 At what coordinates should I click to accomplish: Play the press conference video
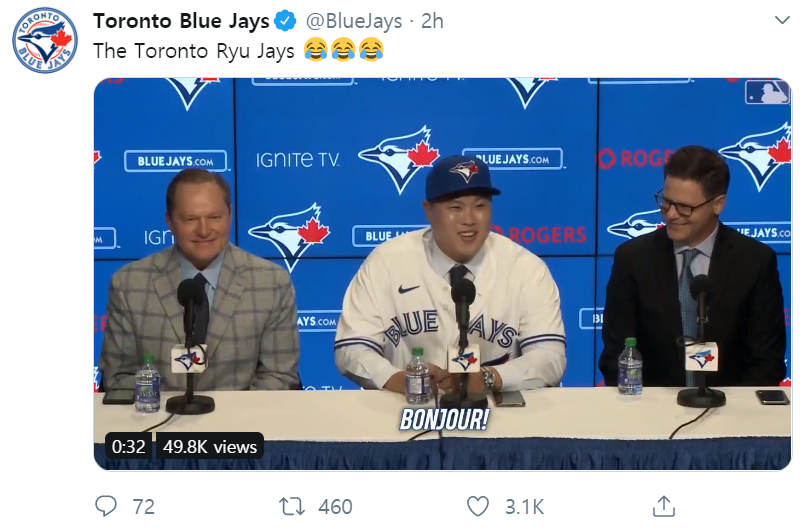[x=442, y=272]
